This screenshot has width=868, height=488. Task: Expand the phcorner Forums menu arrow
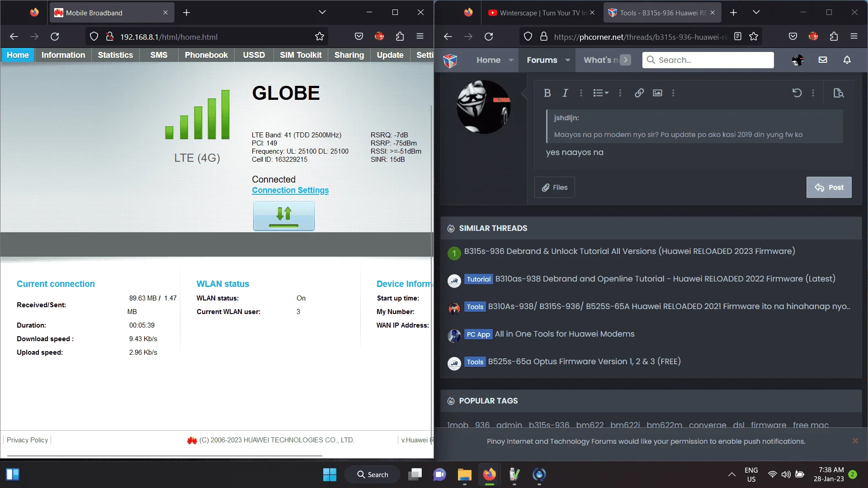pos(567,60)
